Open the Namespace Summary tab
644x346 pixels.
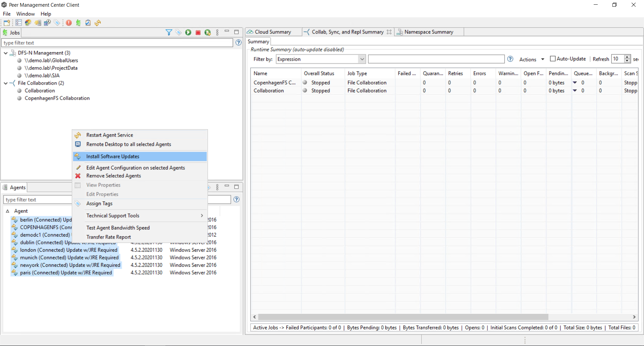(428, 32)
